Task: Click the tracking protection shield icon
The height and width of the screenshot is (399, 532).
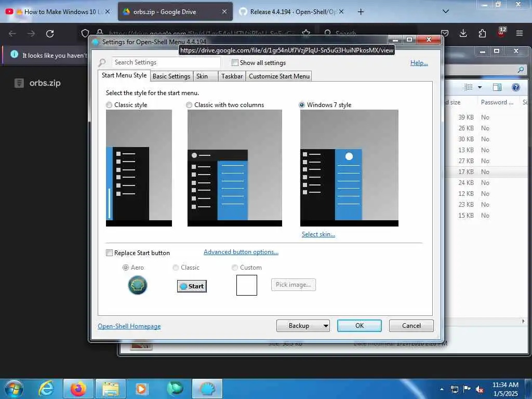Action: point(85,33)
